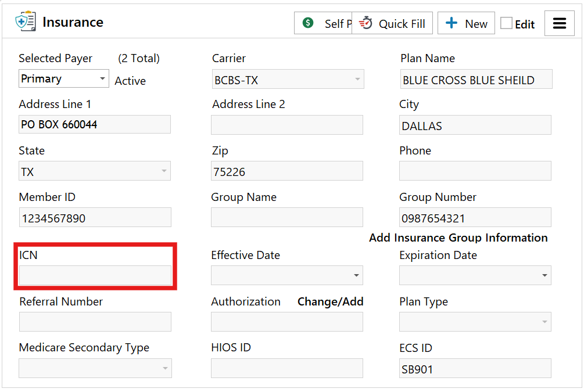Expand the Carrier BCBS-TX dropdown
Image resolution: width=584 pixels, height=392 pixels.
click(x=357, y=80)
